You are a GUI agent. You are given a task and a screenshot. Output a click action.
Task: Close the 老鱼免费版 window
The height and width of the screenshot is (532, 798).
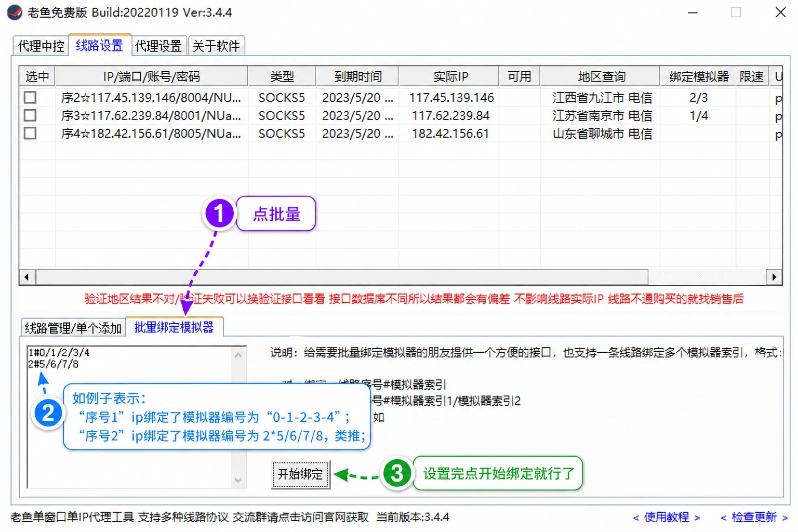click(x=780, y=12)
